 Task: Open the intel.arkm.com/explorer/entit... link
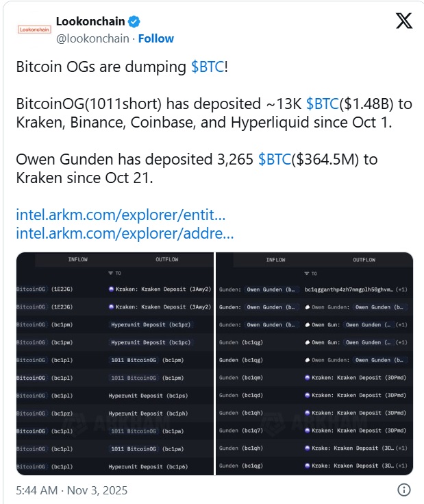(120, 215)
